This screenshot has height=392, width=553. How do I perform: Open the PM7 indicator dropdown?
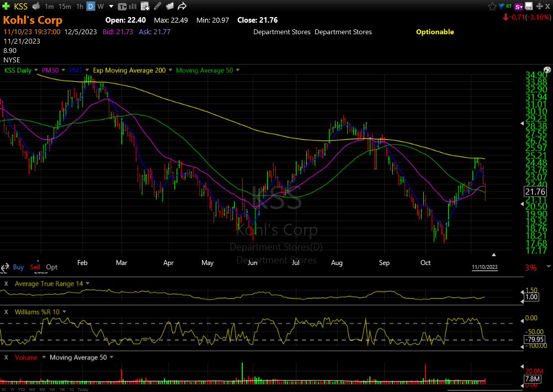point(87,70)
